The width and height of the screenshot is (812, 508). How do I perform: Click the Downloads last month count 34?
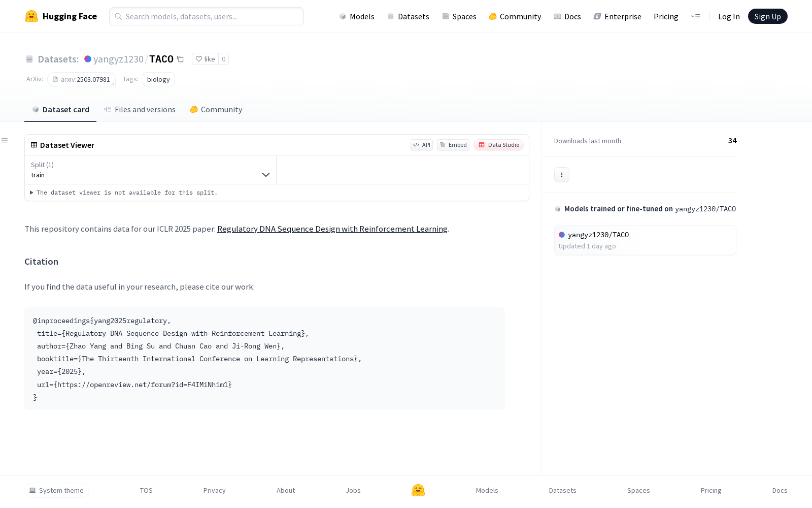point(732,141)
